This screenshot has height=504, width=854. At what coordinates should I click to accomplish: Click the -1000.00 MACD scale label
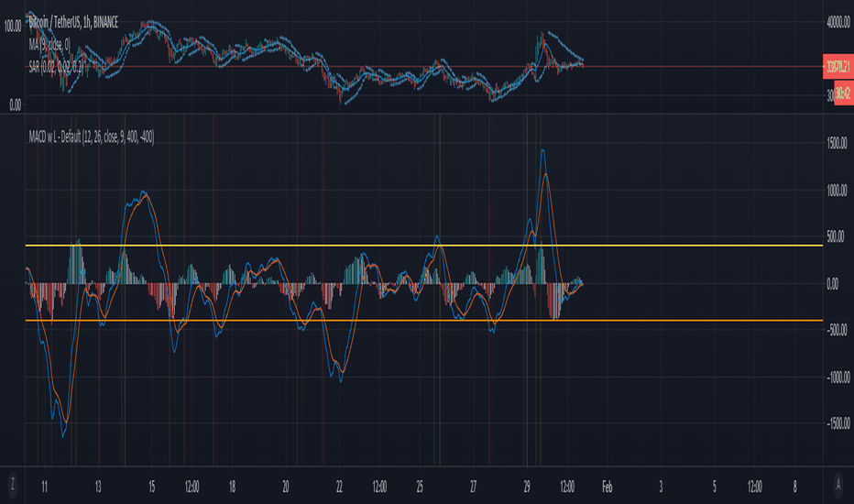pyautogui.click(x=838, y=377)
